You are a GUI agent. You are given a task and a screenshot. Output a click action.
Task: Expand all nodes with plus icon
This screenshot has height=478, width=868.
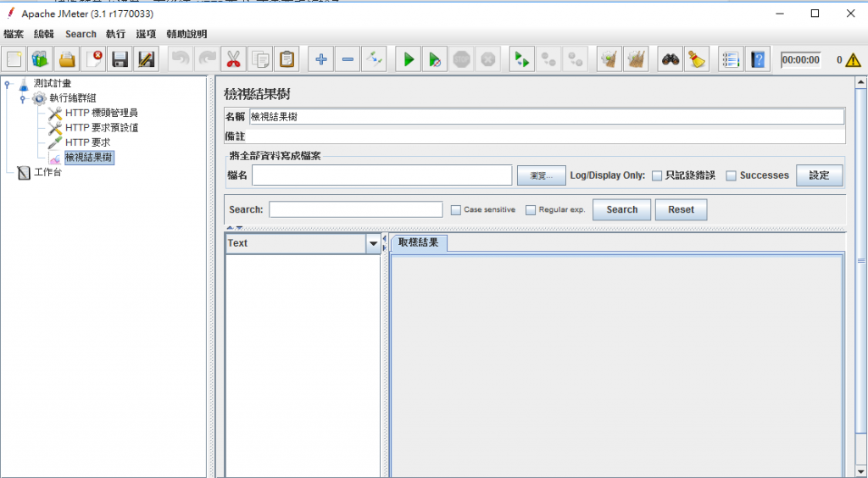[x=320, y=59]
